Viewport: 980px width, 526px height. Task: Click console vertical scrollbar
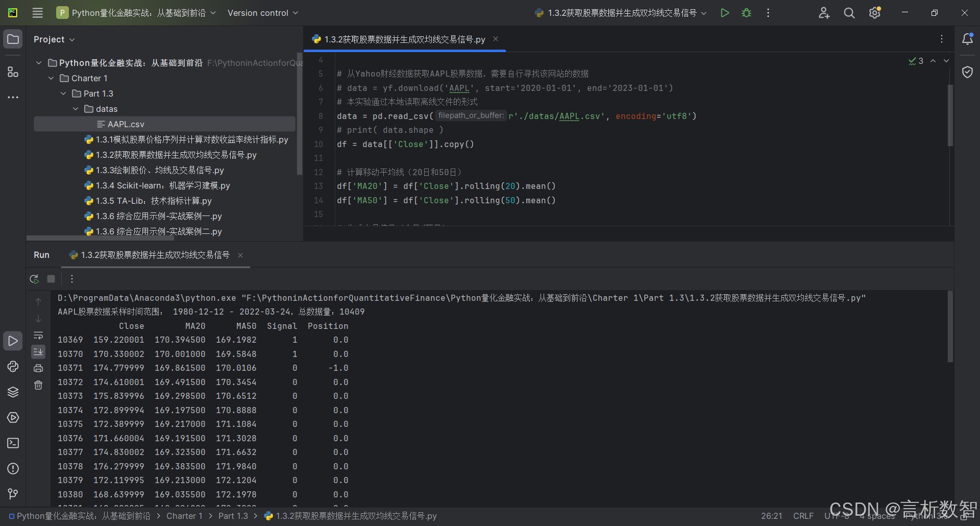(950, 327)
